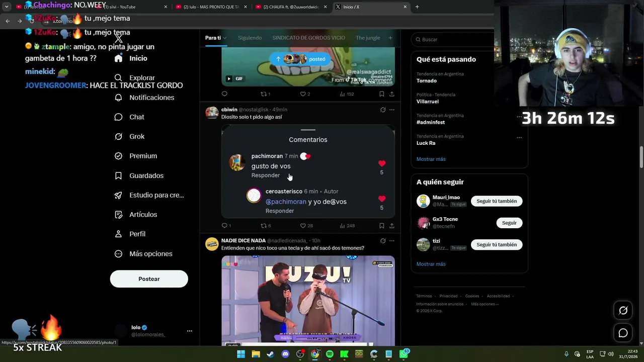
Task: Open Explorar search page in sidebar
Action: point(135,78)
